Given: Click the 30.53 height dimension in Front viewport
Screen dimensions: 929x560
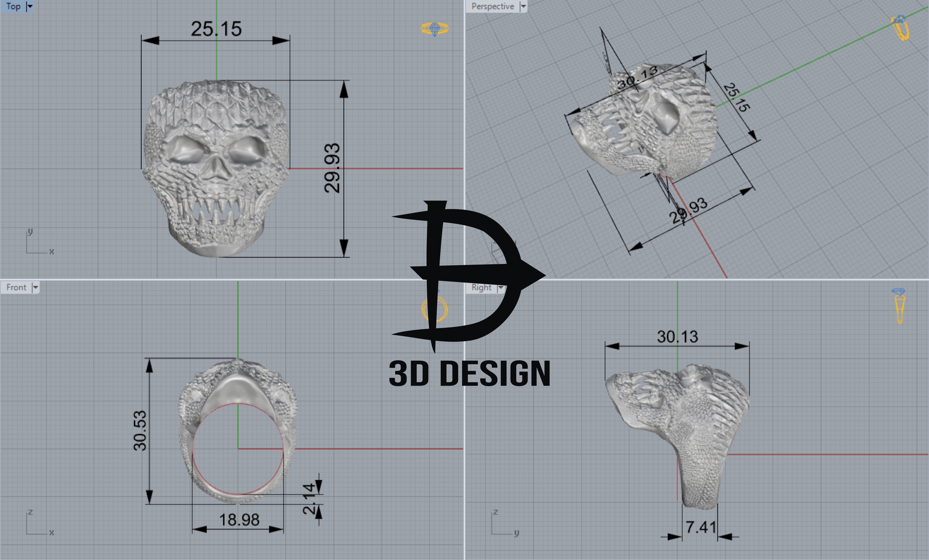Looking at the screenshot, I should [x=140, y=431].
